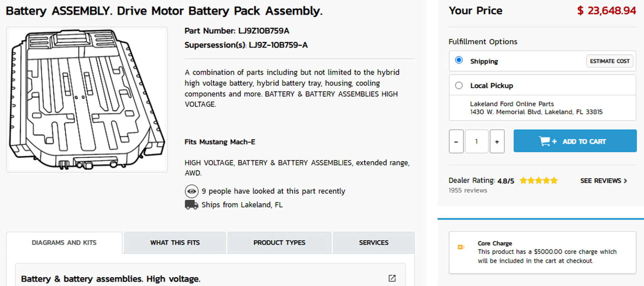This screenshot has height=286, width=644.
Task: Click the orange core charge icon
Action: 460,247
